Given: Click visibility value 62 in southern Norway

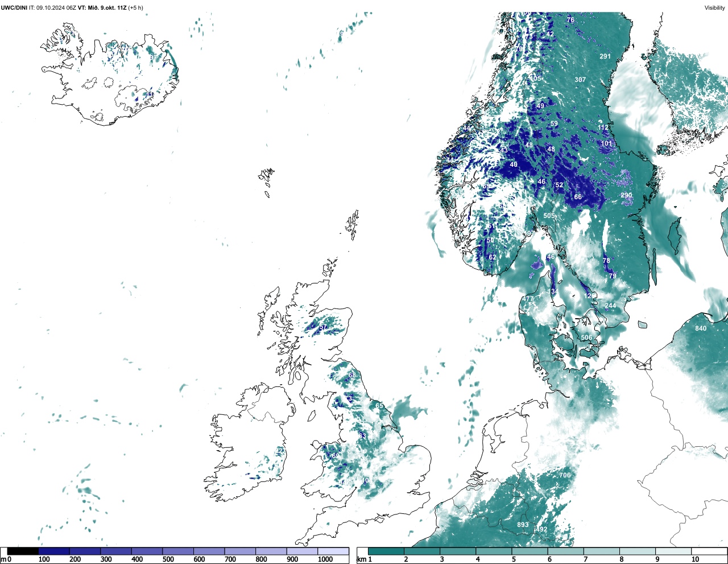Looking at the screenshot, I should pyautogui.click(x=493, y=257).
